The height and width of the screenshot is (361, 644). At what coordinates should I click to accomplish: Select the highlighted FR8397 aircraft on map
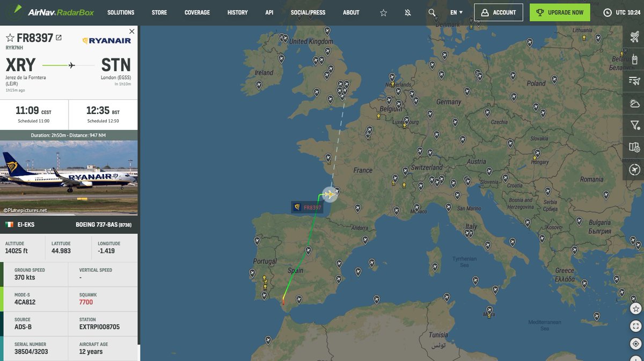pyautogui.click(x=329, y=194)
